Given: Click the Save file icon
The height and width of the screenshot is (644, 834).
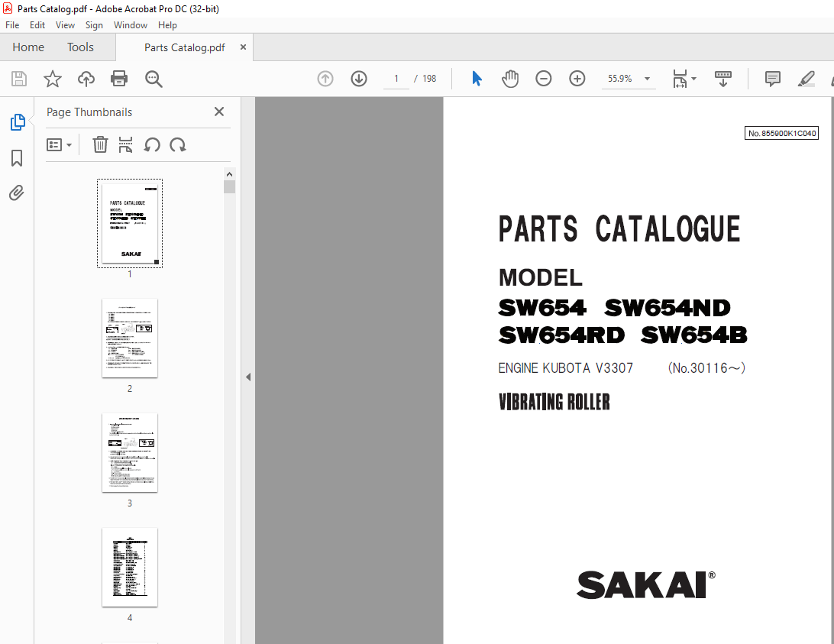Looking at the screenshot, I should 19,79.
